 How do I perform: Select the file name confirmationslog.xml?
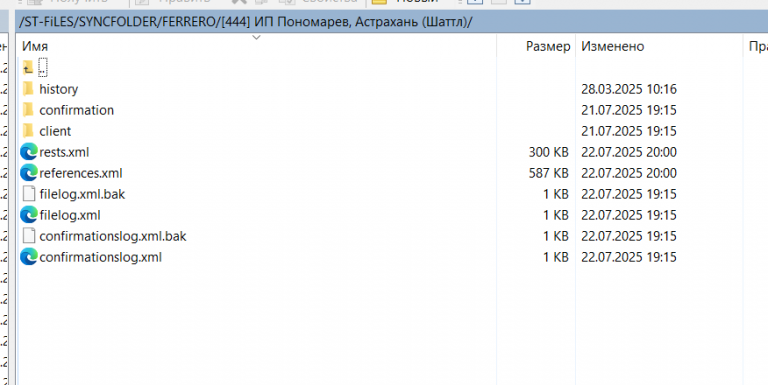(x=100, y=258)
